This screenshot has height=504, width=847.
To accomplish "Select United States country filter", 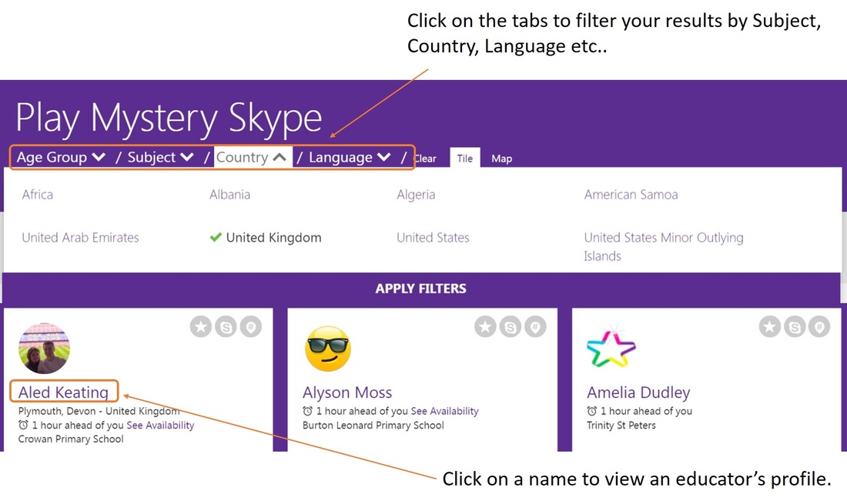I will coord(433,238).
